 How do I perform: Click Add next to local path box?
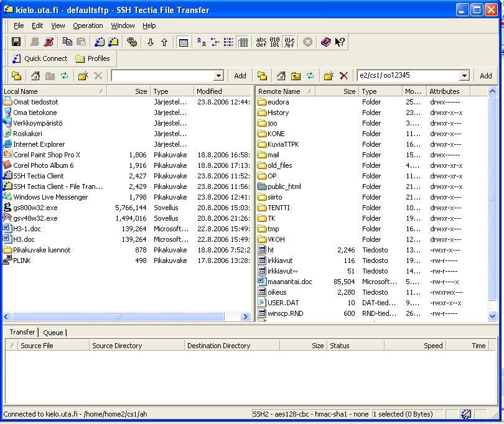(x=240, y=76)
